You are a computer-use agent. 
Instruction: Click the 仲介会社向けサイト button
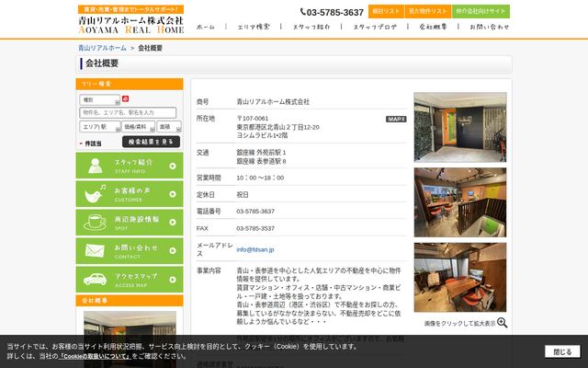481,11
